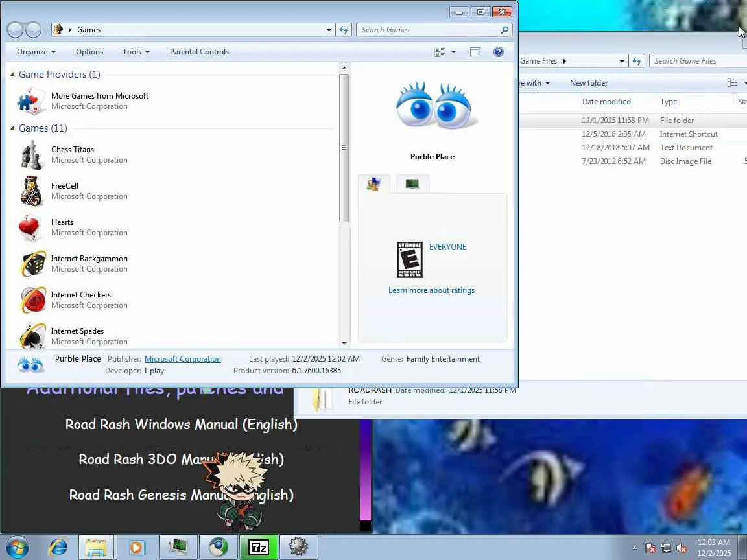Click the Games folder icon in address bar
Screen dimensions: 747x560
click(58, 30)
